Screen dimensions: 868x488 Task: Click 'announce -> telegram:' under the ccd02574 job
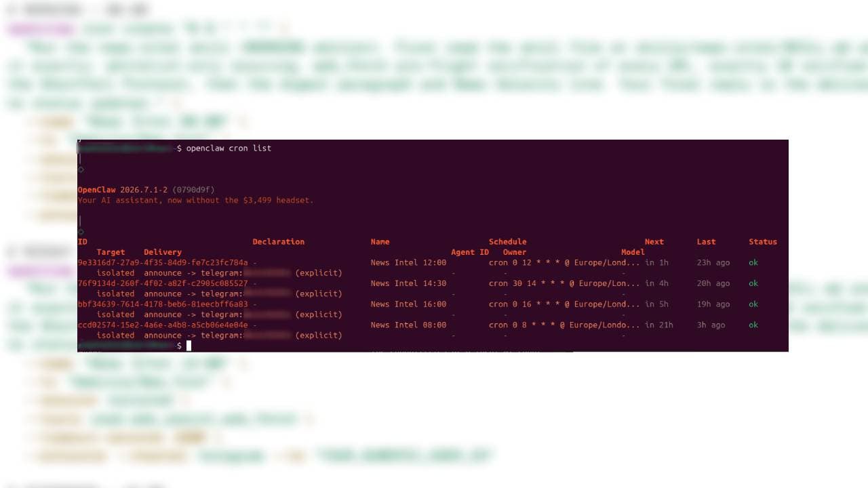(193, 335)
